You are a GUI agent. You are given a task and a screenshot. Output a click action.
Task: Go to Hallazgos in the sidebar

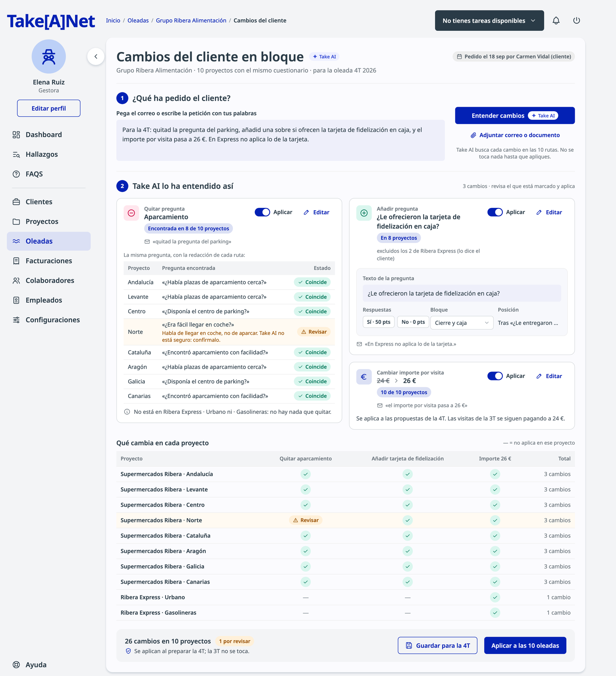click(49, 154)
